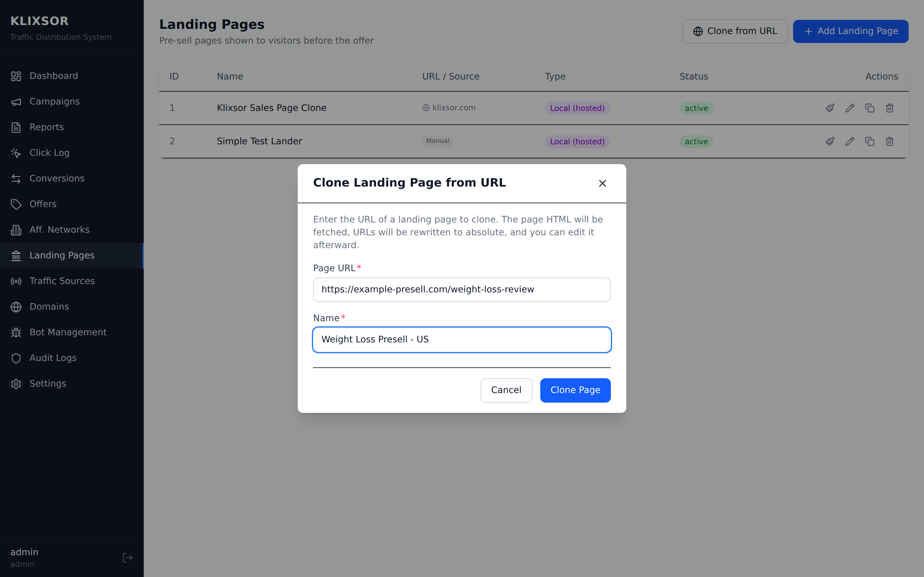Click the logout icon beside admin
Image resolution: width=924 pixels, height=577 pixels.
click(127, 557)
